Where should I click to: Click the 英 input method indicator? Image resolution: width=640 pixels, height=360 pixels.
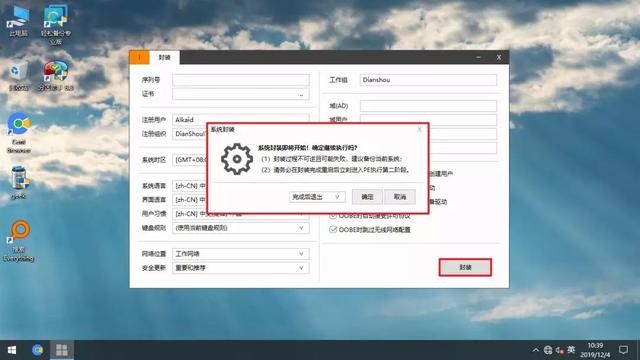click(x=571, y=350)
